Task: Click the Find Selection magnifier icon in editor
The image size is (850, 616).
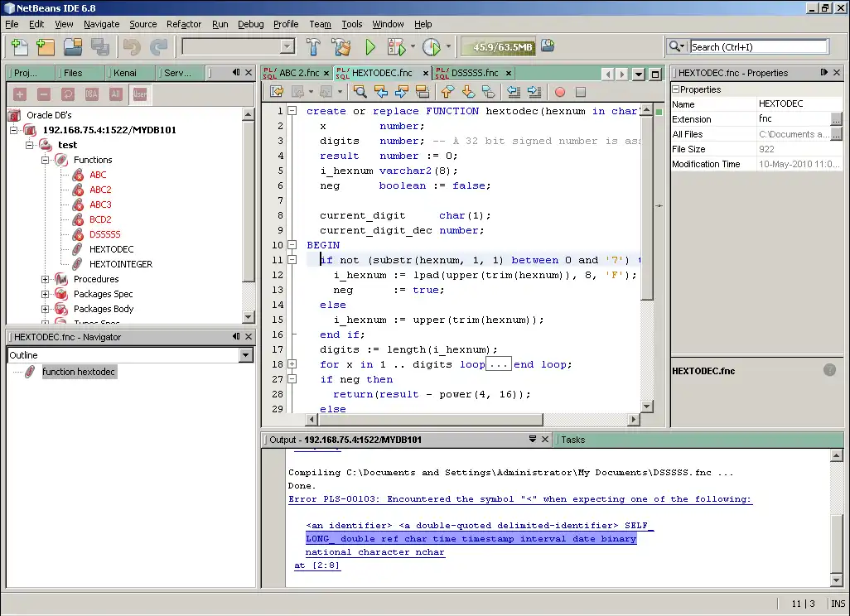Action: pos(360,92)
